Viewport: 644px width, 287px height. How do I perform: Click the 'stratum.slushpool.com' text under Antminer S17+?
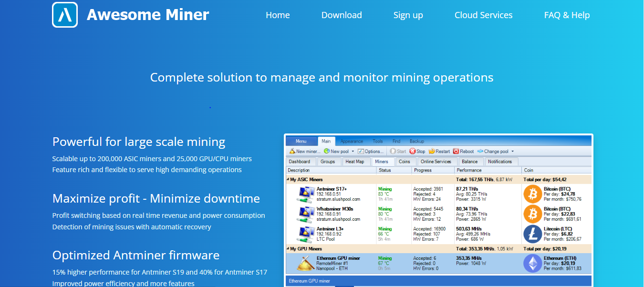(x=338, y=199)
